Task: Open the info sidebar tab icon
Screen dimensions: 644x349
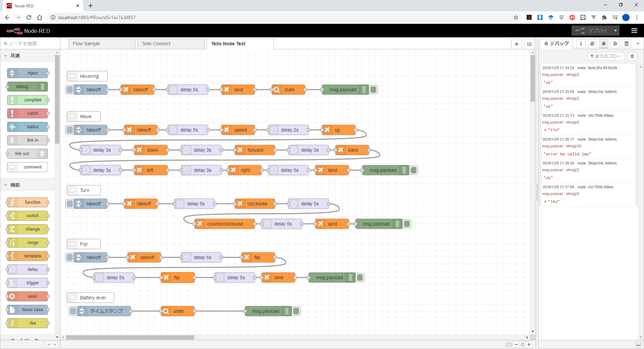Action: [x=581, y=44]
